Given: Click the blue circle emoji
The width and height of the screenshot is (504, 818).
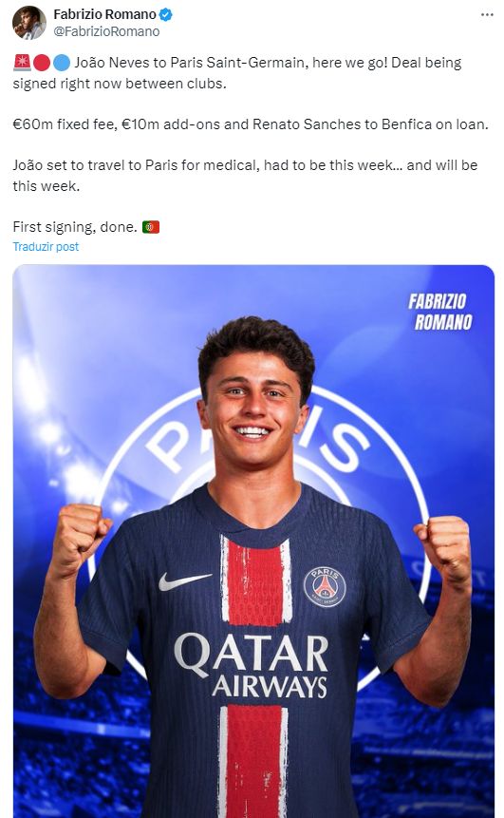Looking at the screenshot, I should [62, 63].
